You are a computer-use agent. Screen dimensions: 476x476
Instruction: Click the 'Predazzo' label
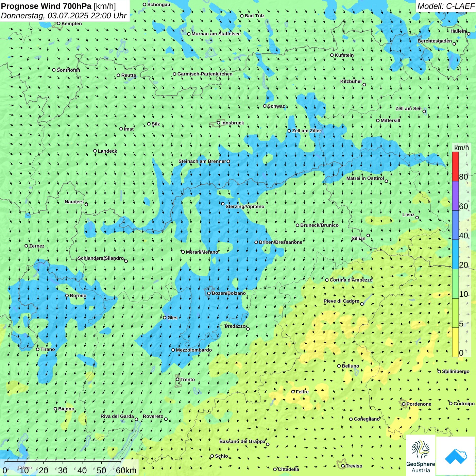tap(235, 326)
